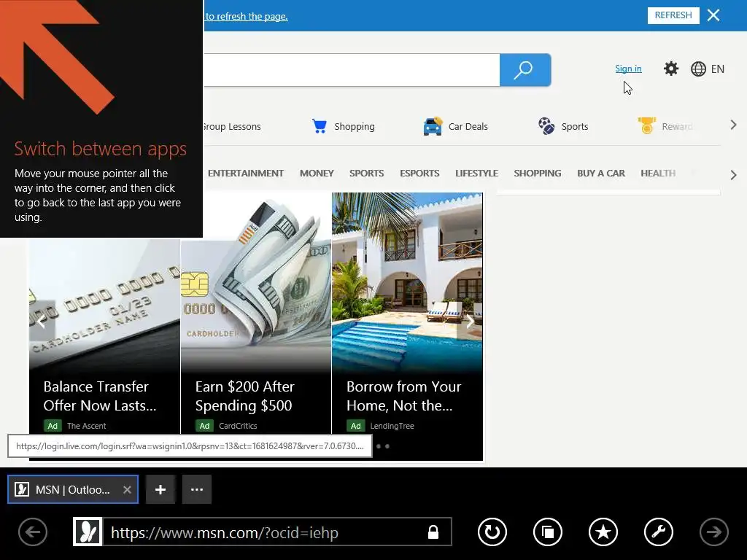Click the refresh the page link

[x=247, y=16]
